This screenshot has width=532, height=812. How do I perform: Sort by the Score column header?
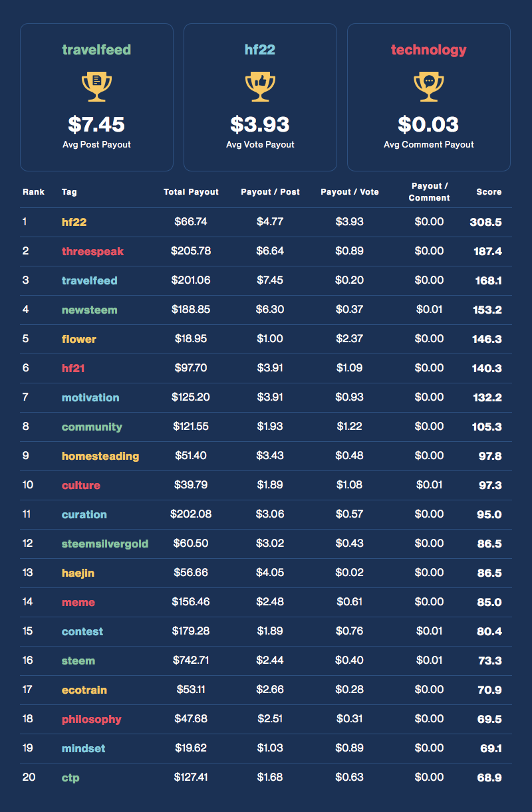(x=489, y=192)
